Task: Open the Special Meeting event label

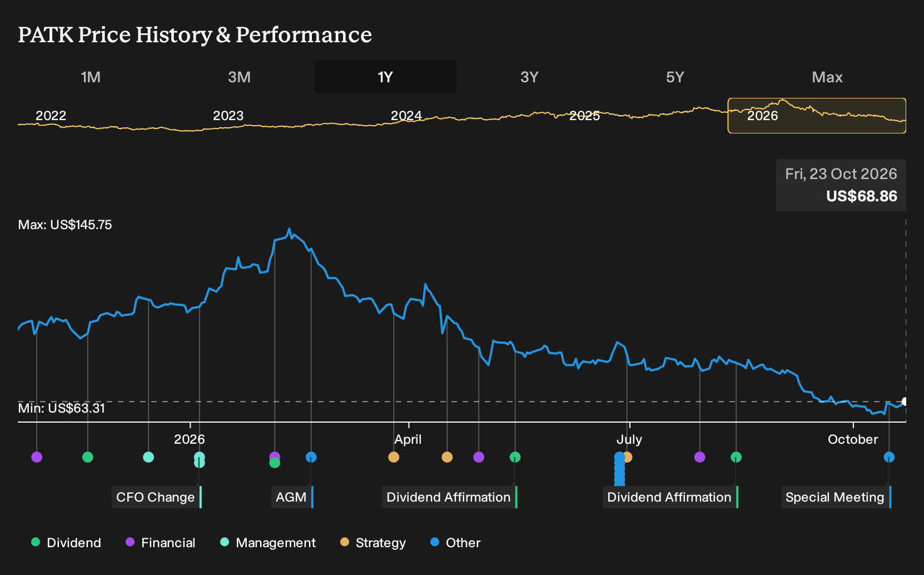Action: pos(836,497)
